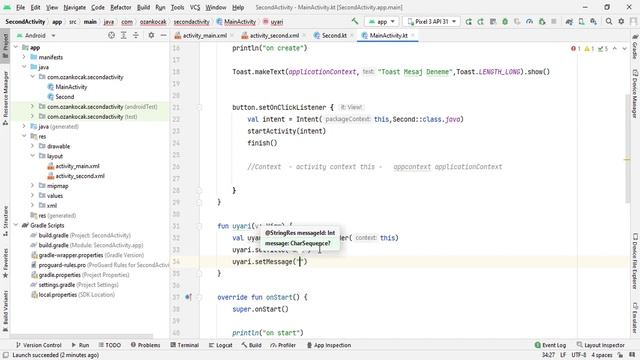Click the editor vertical scrollbar
This screenshot has height=360, width=640.
(627, 148)
